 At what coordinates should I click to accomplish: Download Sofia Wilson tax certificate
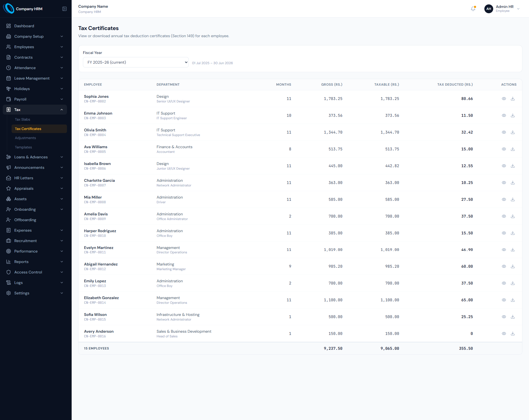tap(513, 317)
